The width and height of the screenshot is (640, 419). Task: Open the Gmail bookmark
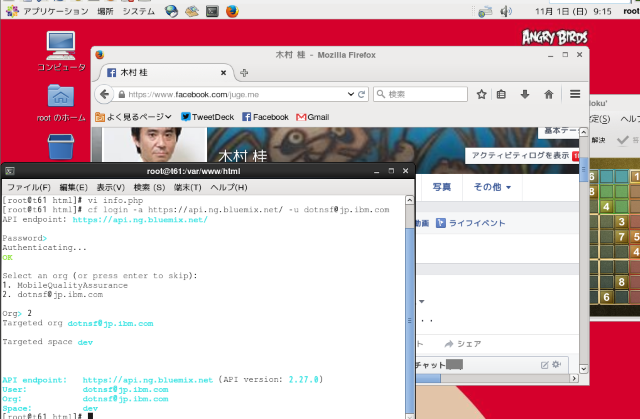pos(313,117)
